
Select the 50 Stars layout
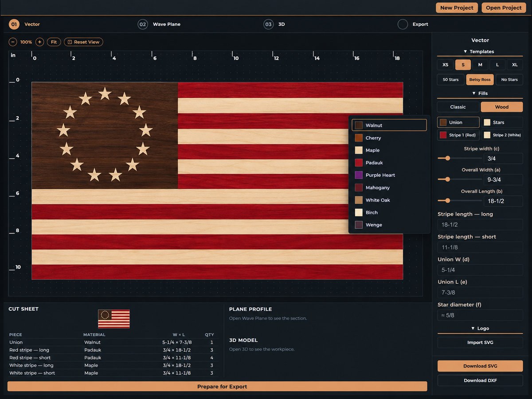[x=450, y=80]
